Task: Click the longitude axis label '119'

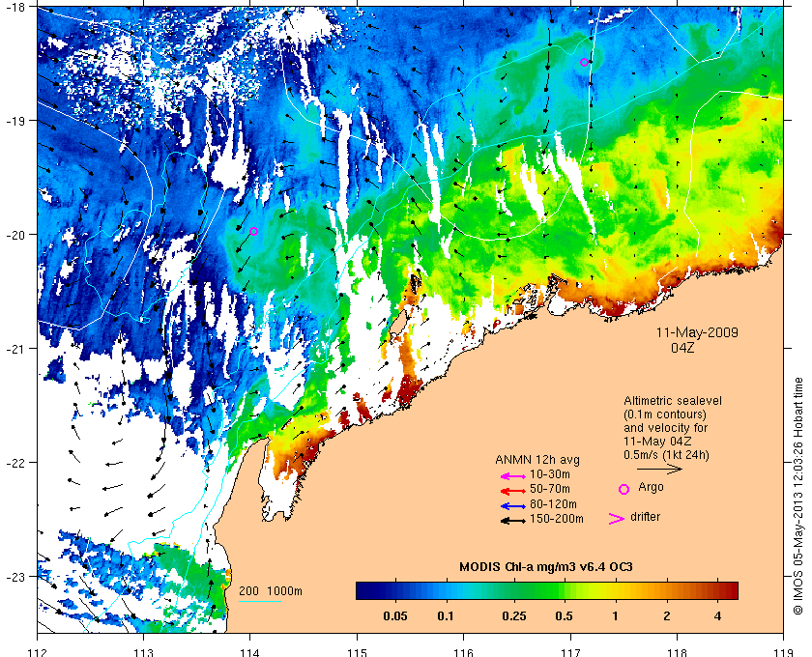Action: tap(784, 652)
